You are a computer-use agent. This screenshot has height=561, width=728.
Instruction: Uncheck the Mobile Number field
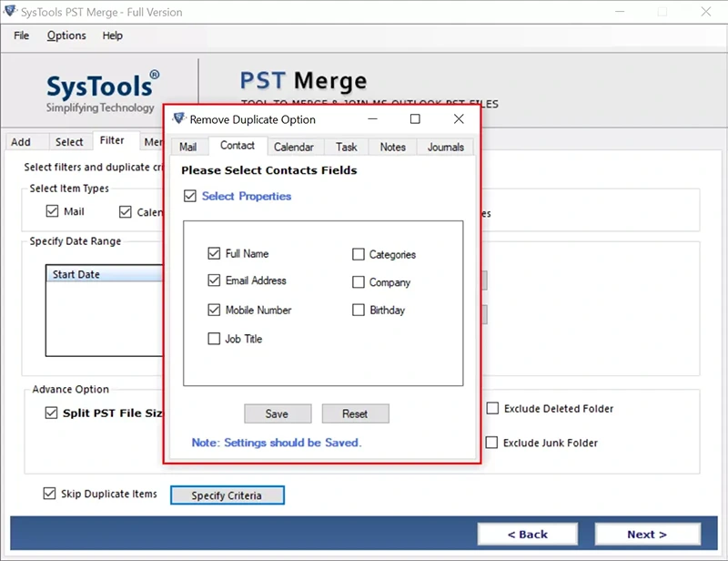pos(214,310)
